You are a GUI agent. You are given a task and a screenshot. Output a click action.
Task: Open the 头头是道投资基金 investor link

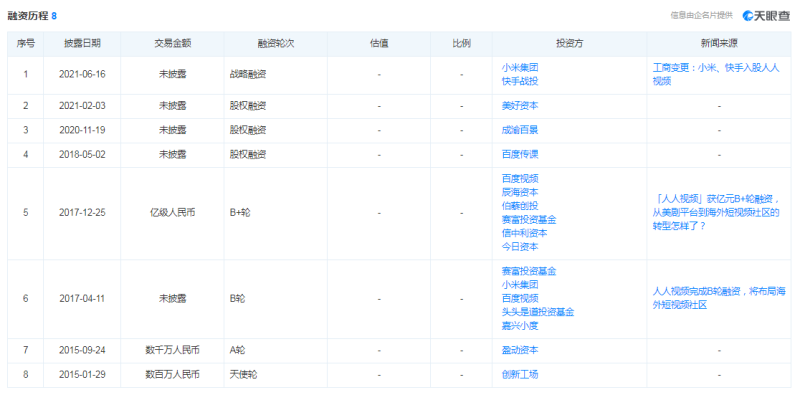point(538,312)
